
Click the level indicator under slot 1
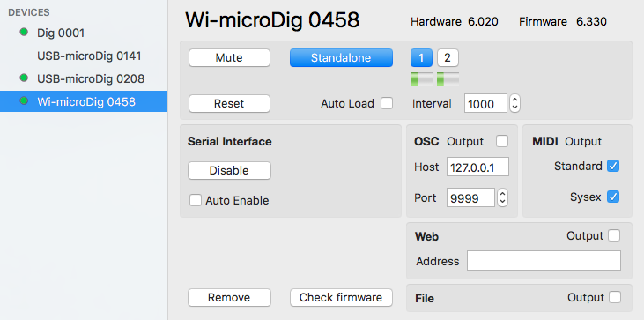pyautogui.click(x=421, y=78)
